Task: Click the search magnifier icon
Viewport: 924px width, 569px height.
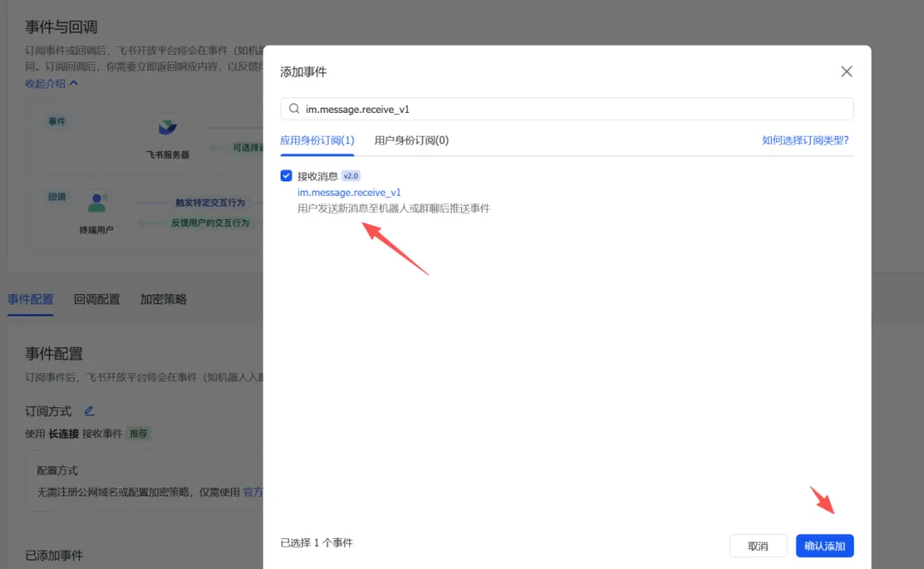Action: (x=294, y=109)
